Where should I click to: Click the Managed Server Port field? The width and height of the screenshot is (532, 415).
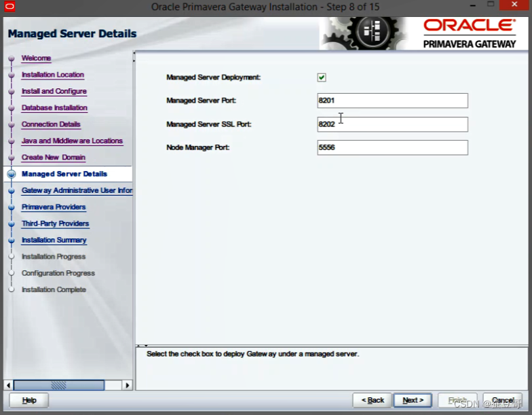[x=392, y=101]
